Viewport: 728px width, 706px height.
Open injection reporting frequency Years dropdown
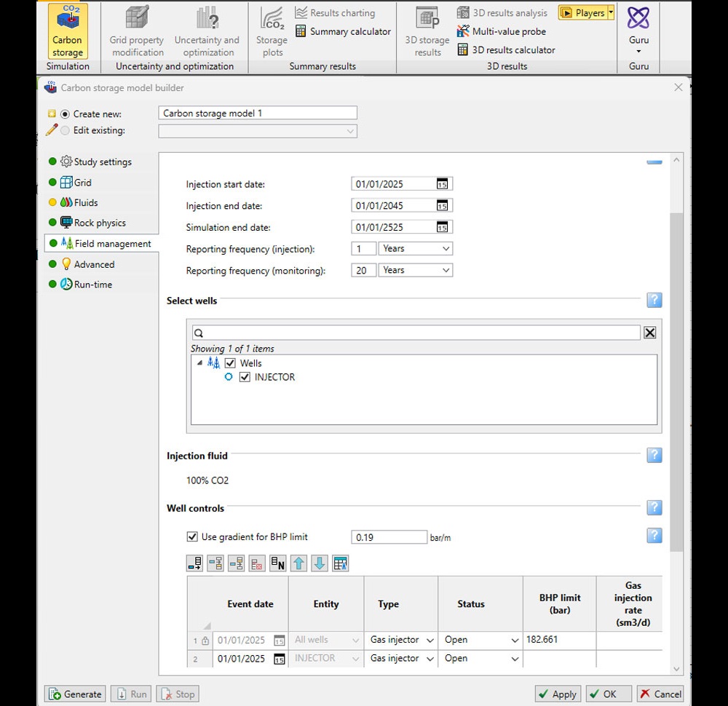(x=416, y=249)
